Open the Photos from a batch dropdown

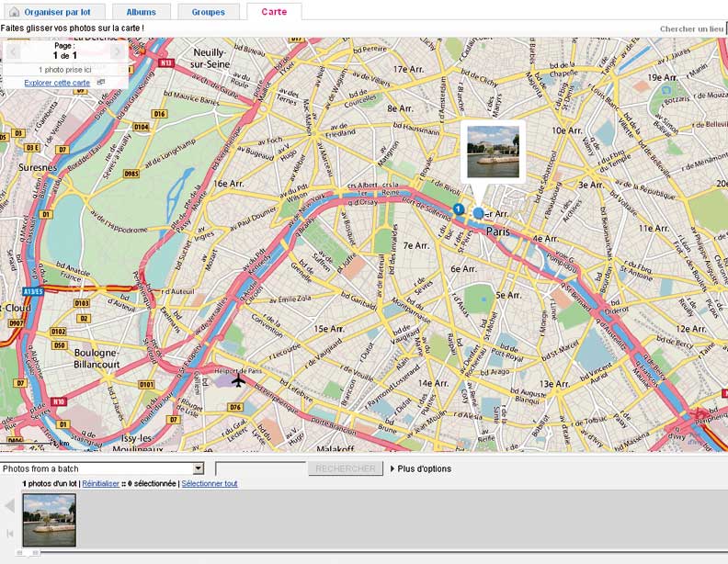[198, 468]
